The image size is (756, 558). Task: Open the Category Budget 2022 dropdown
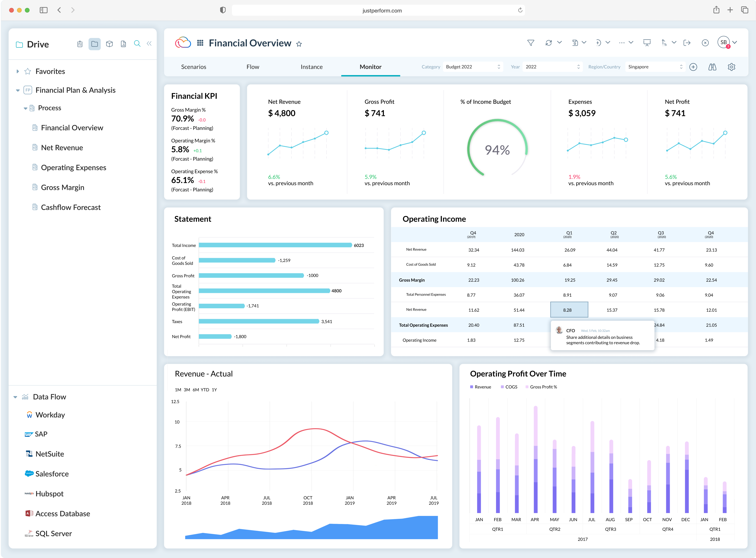473,67
